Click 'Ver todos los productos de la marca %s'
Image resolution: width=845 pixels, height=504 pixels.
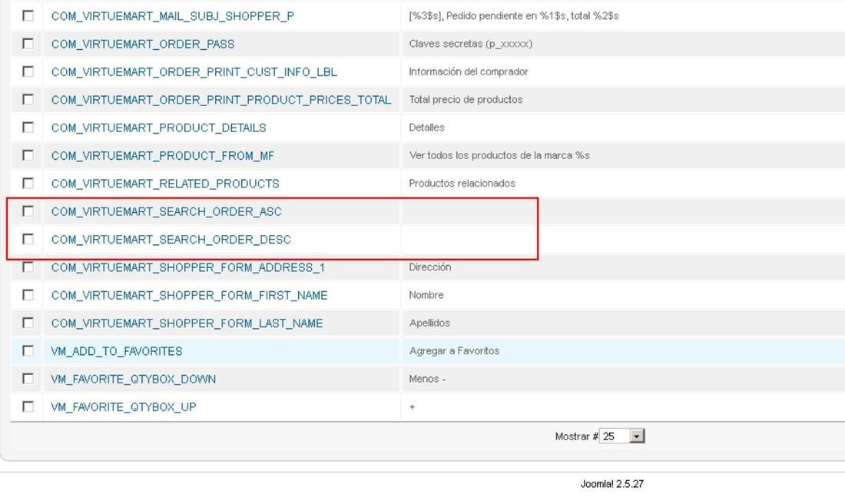pos(499,155)
